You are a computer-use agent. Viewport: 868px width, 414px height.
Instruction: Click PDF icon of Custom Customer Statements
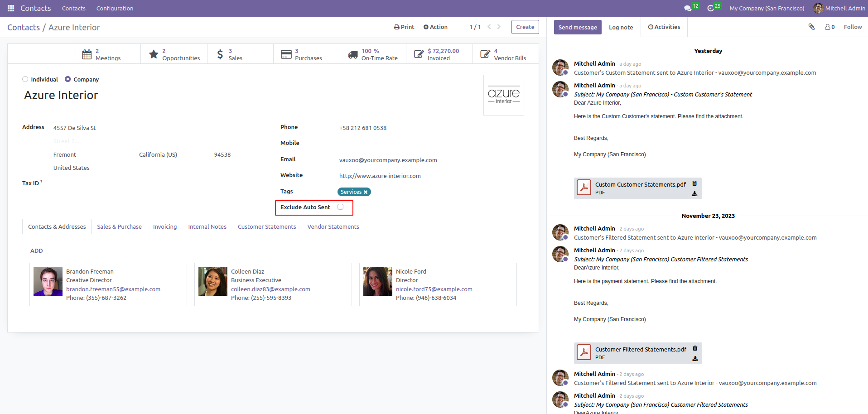pos(584,188)
